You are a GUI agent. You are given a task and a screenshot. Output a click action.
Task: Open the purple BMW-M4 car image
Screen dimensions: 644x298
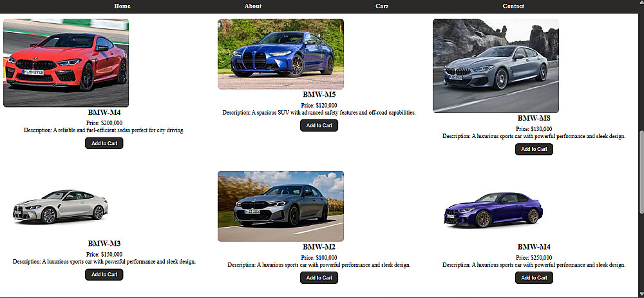pyautogui.click(x=494, y=210)
